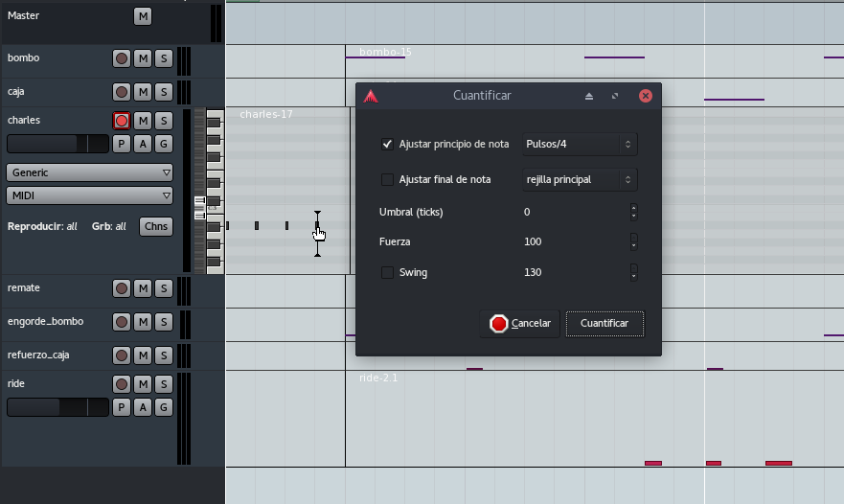Screen dimensions: 844x504
Task: Solo the engorde_bombo track
Action: click(164, 322)
